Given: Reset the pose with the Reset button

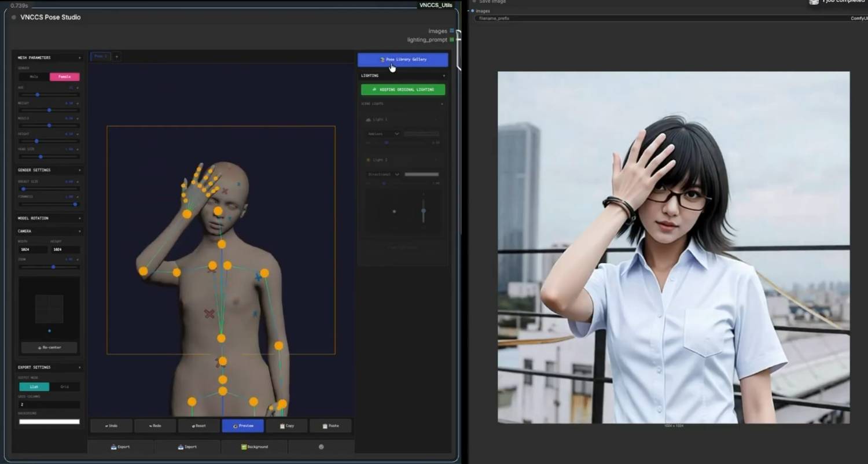Looking at the screenshot, I should [199, 426].
